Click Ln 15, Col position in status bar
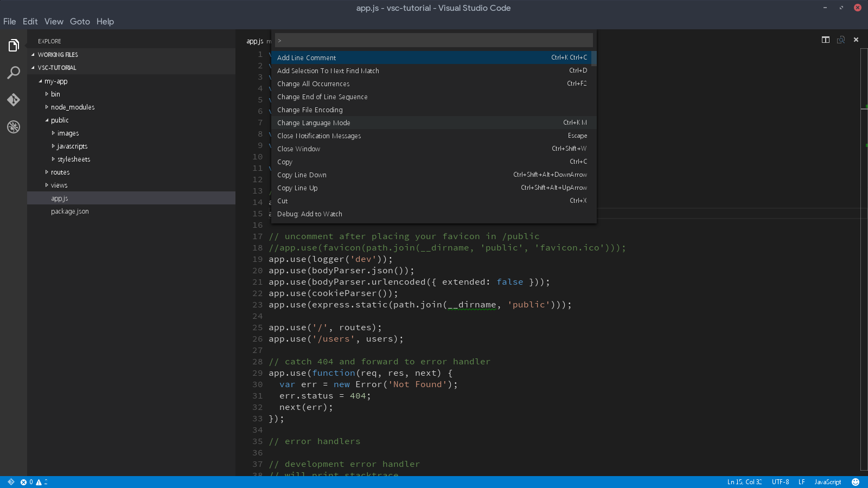The image size is (868, 488). point(744,482)
